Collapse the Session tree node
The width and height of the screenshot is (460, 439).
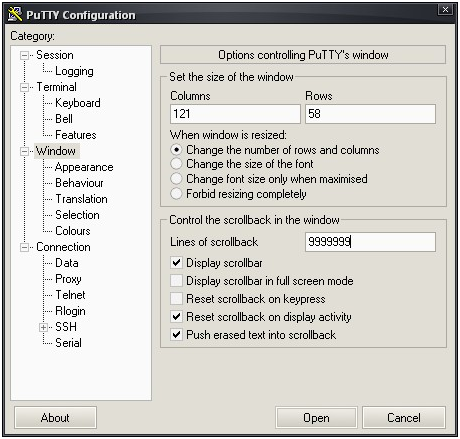click(24, 55)
